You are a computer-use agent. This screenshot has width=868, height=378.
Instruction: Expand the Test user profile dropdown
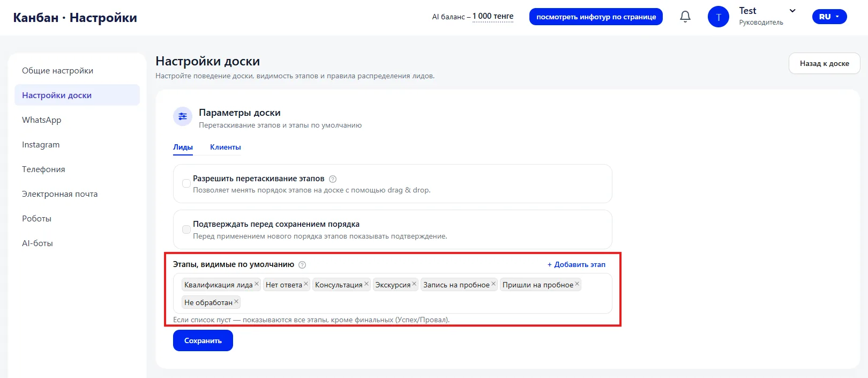point(792,11)
